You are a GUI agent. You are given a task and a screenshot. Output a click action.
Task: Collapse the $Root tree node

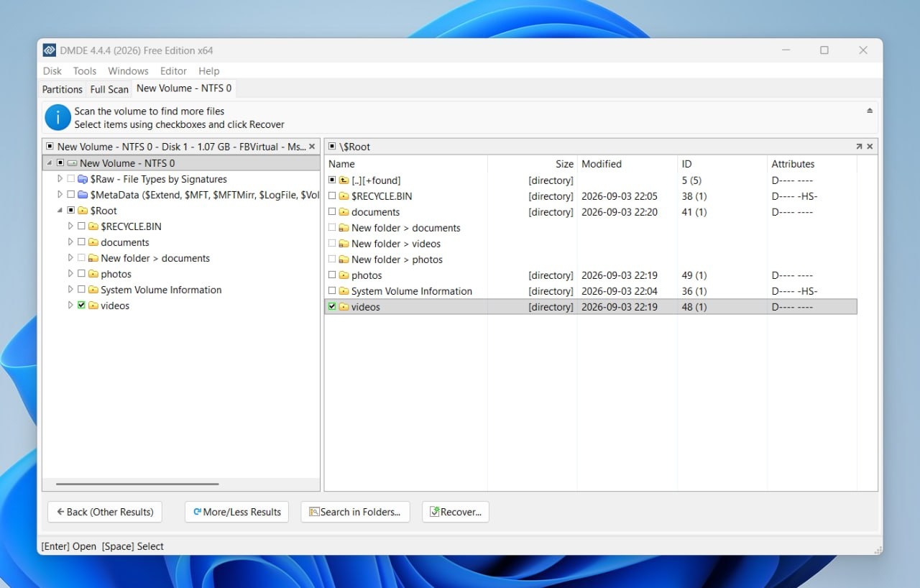pos(60,211)
